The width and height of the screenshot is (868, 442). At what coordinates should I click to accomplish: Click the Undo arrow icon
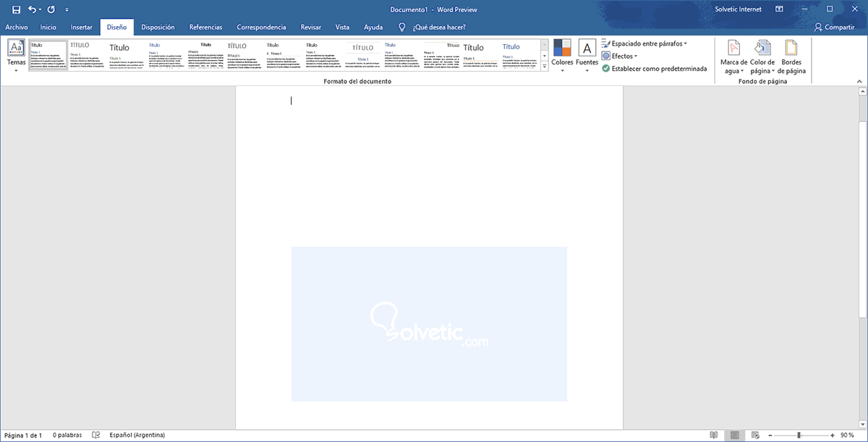(33, 9)
